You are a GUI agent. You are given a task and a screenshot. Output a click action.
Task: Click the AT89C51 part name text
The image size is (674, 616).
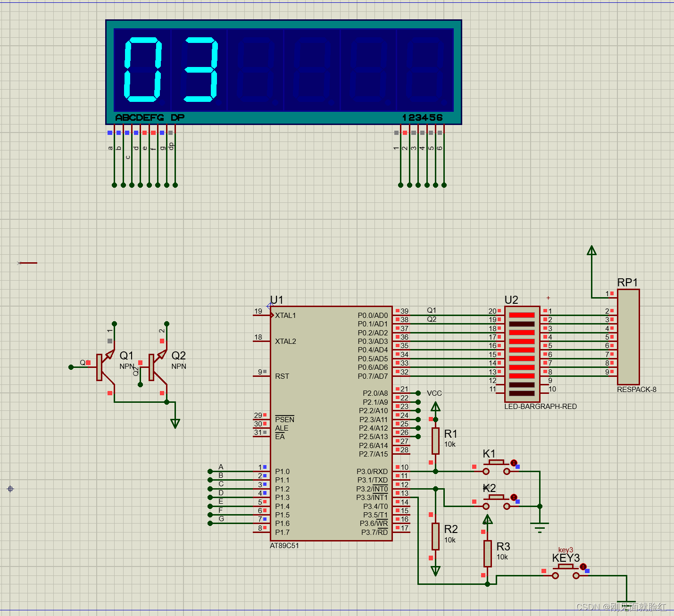pos(284,546)
